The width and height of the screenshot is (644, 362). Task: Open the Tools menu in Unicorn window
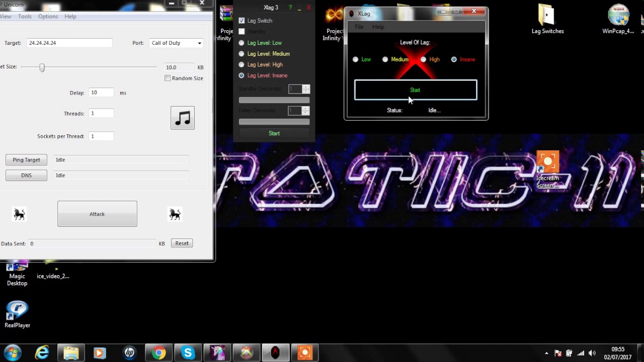click(25, 17)
